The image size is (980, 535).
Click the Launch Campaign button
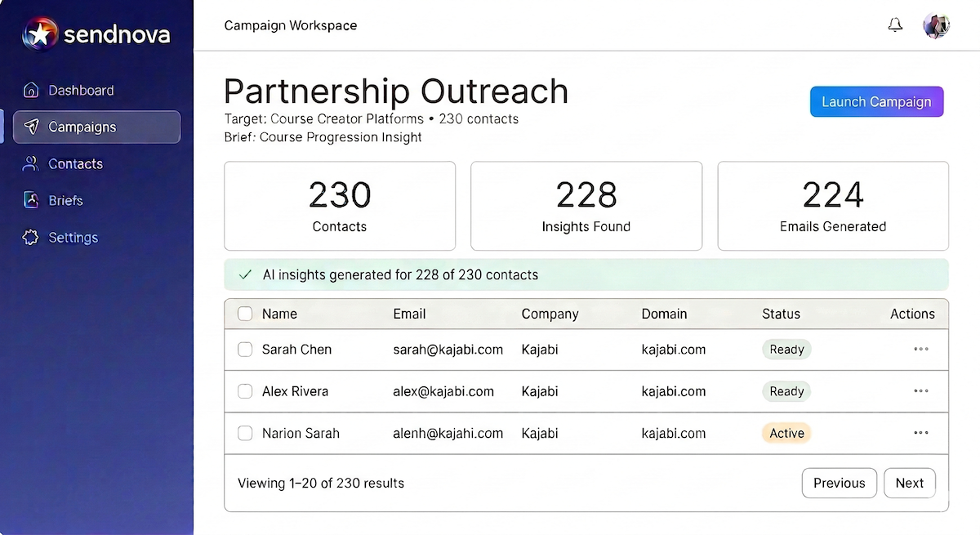(x=876, y=101)
